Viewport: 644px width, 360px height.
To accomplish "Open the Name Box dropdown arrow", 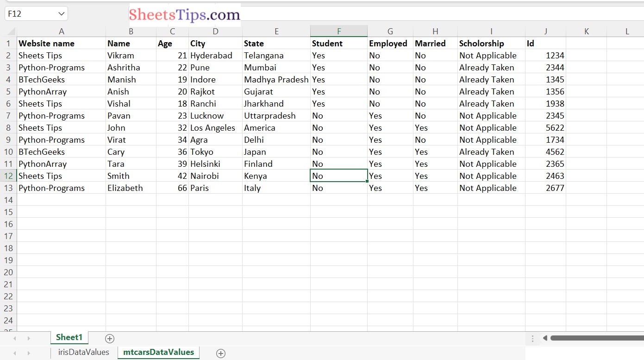I will [x=62, y=13].
